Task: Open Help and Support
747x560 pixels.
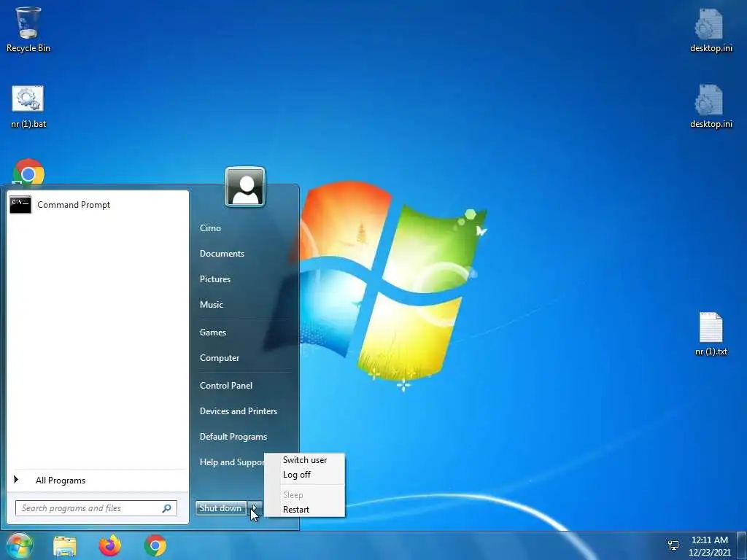Action: tap(231, 462)
